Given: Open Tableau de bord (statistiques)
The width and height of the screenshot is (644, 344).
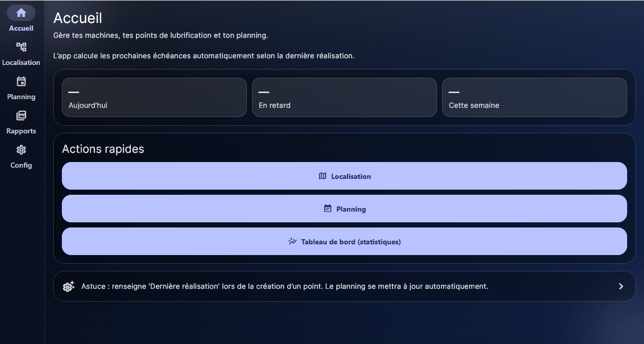Looking at the screenshot, I should coord(344,241).
